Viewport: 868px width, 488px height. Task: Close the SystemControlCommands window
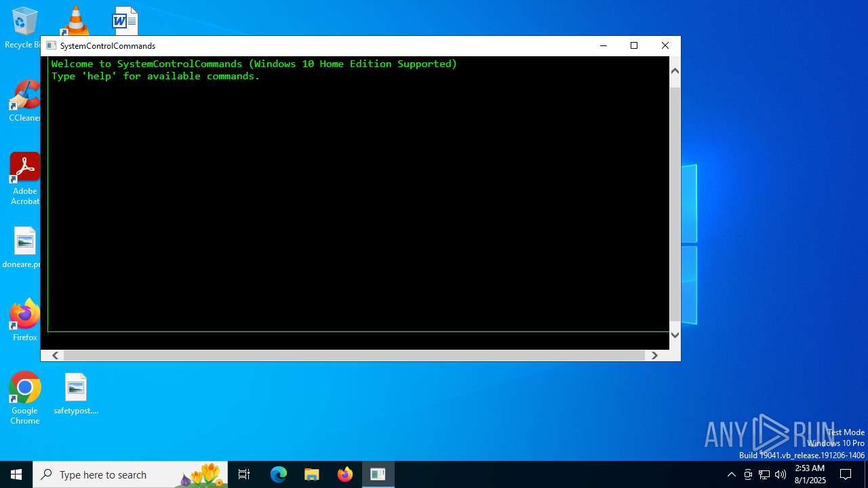pos(665,45)
